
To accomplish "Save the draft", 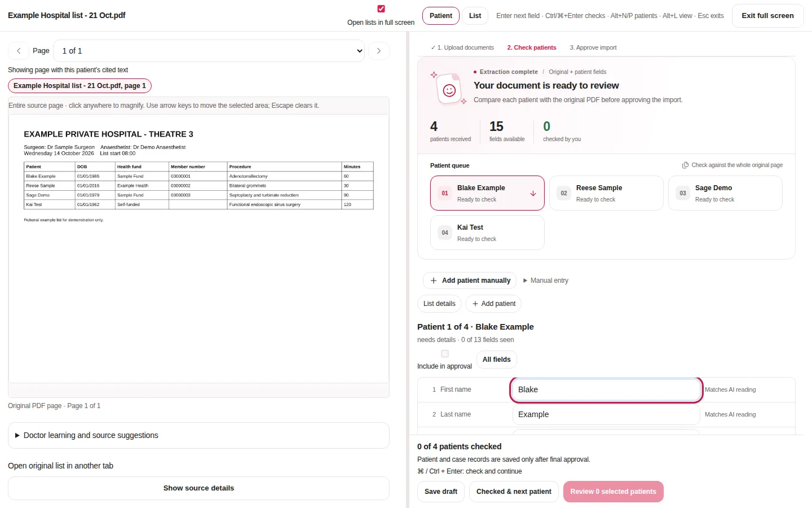I will pyautogui.click(x=441, y=492).
